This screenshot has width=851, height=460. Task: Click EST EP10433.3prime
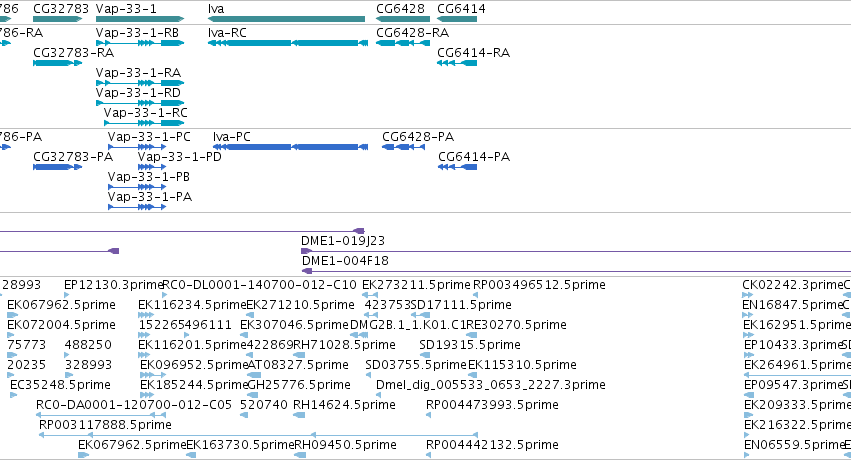tap(792, 345)
